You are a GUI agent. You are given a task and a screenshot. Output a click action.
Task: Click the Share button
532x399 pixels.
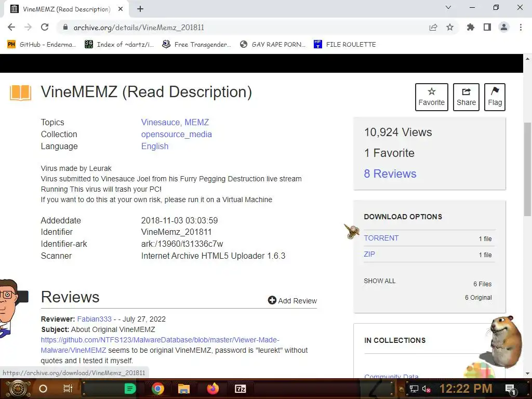(x=466, y=97)
